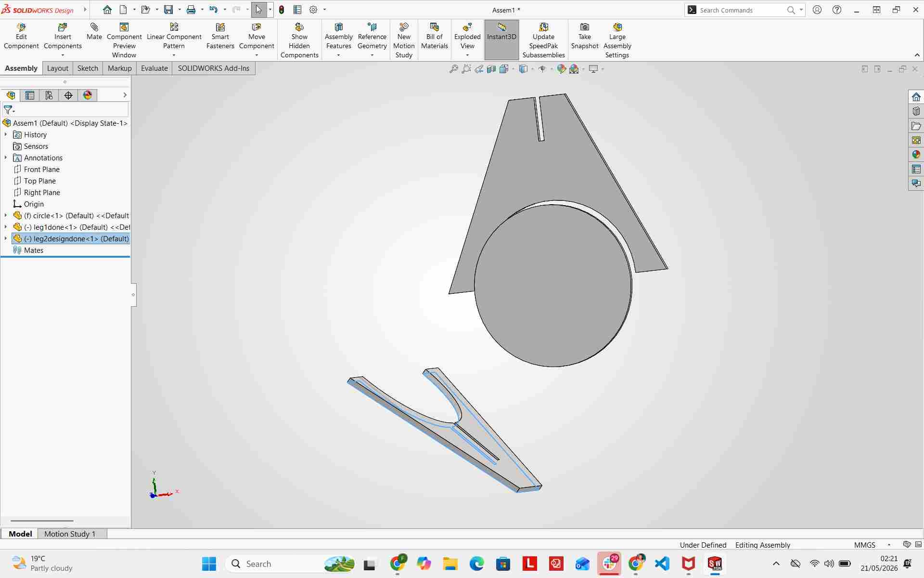Click the Rebuild traffic light icon
Viewport: 924px width, 578px height.
click(x=282, y=10)
